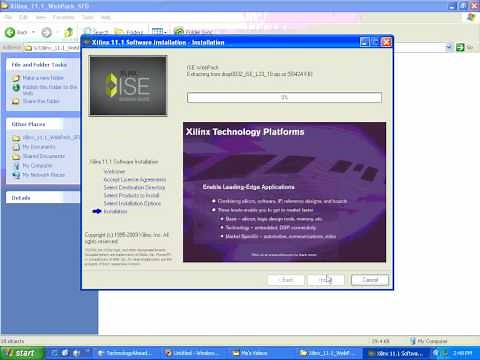
Task: Click the Search toolbar button in Explorer
Action: point(96,32)
